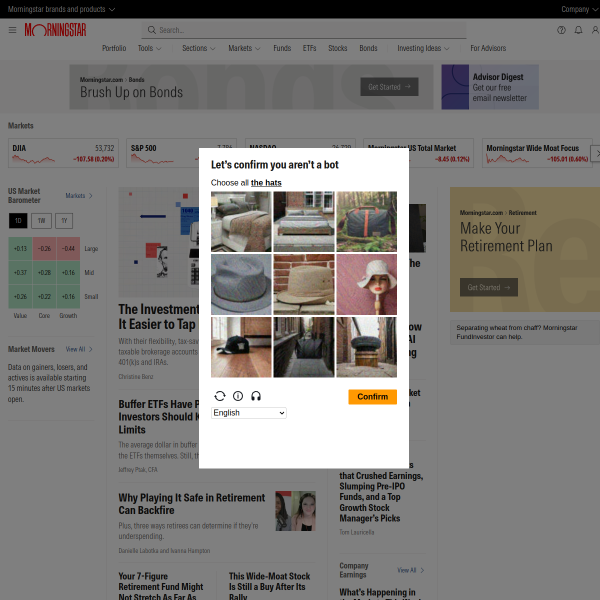This screenshot has width=600, height=600.
Task: Open the Markets link beside US Market Barometer
Action: [x=79, y=196]
